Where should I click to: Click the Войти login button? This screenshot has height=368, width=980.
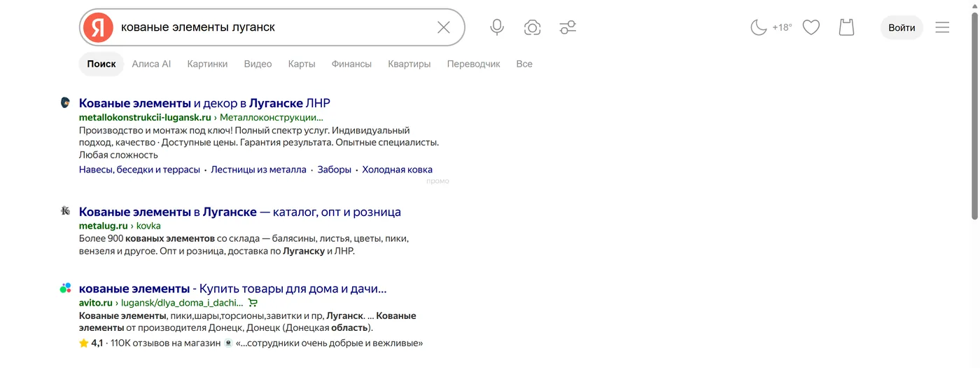click(902, 27)
